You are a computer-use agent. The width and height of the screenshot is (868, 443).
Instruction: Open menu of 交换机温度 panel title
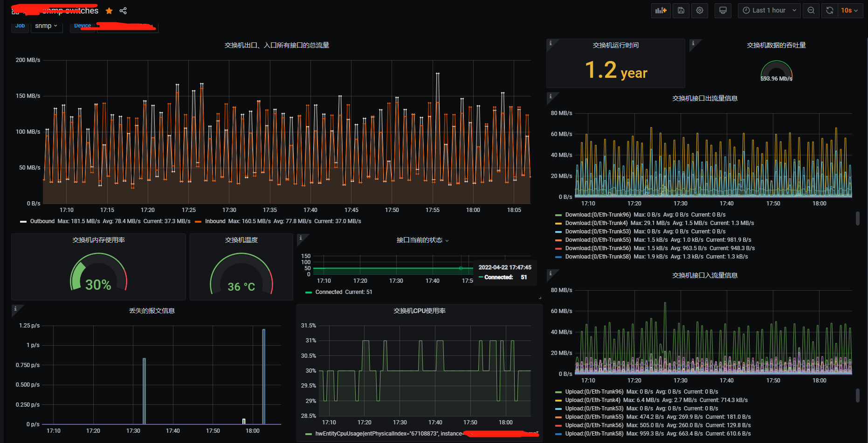[x=241, y=240]
